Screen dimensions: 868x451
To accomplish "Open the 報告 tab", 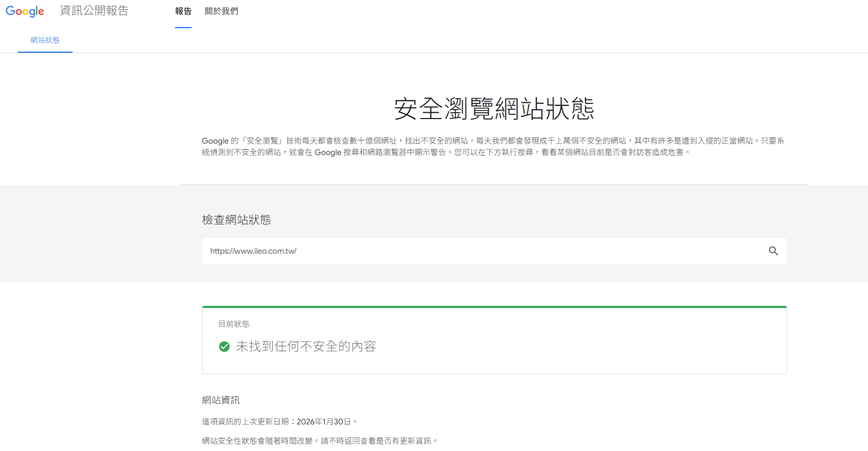I will click(x=183, y=11).
